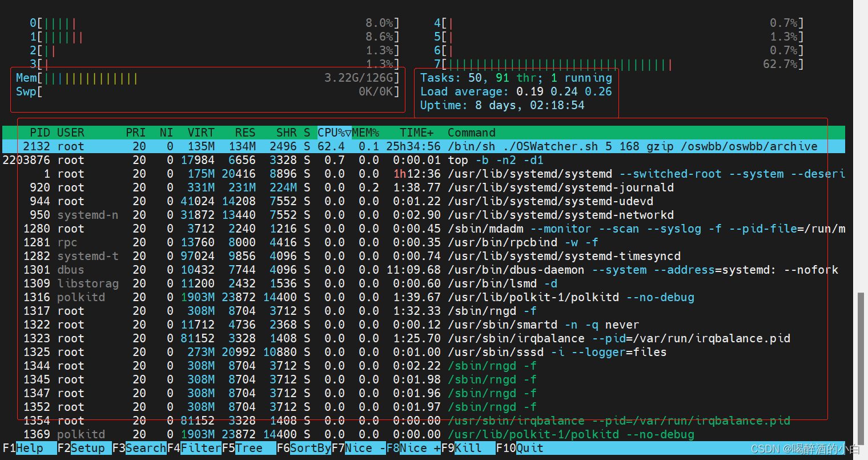Screen dimensions: 868x460
Task: Click the highlighted CPU% column header
Action: tap(335, 133)
